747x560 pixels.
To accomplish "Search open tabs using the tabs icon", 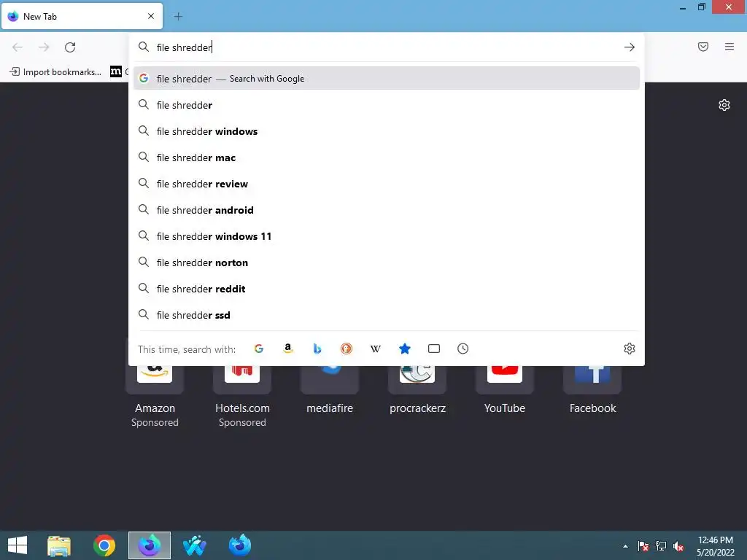I will coord(434,349).
